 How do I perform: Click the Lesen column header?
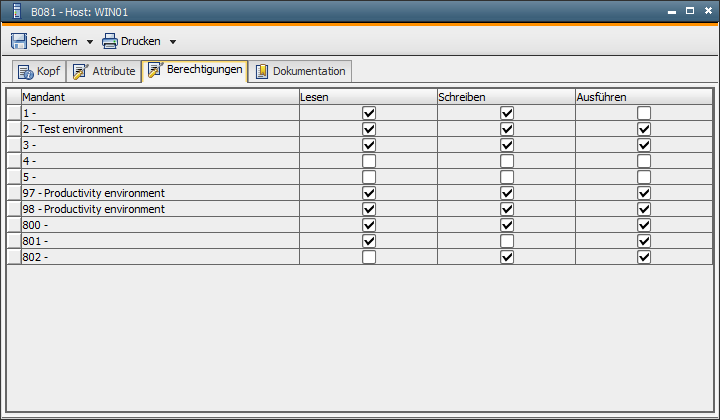click(x=368, y=97)
